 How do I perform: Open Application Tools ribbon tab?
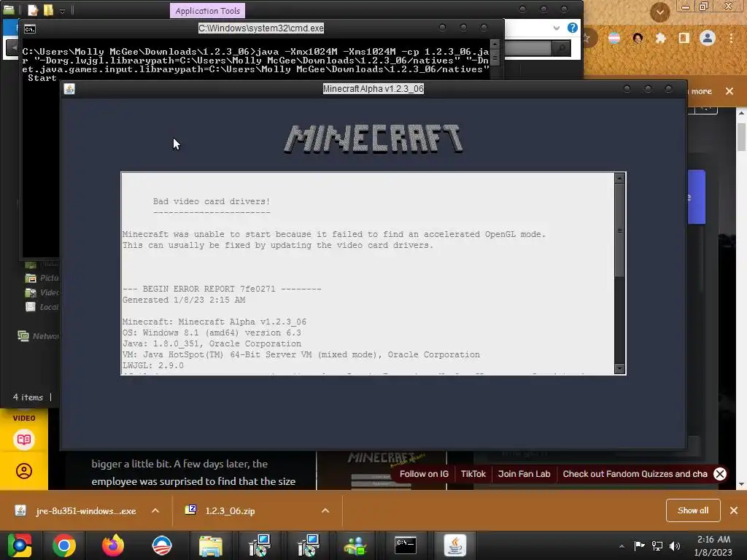(208, 10)
